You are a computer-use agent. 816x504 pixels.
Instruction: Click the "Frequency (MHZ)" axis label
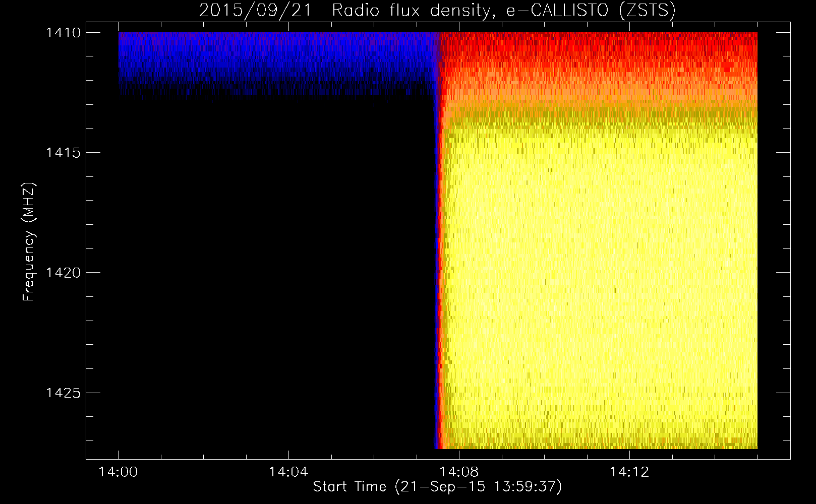click(29, 242)
